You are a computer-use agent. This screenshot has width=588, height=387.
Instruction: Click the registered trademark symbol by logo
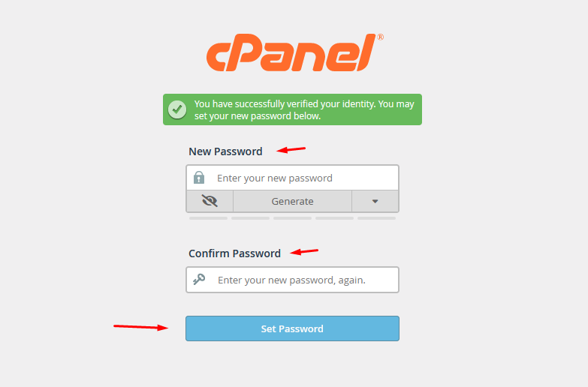[x=380, y=37]
